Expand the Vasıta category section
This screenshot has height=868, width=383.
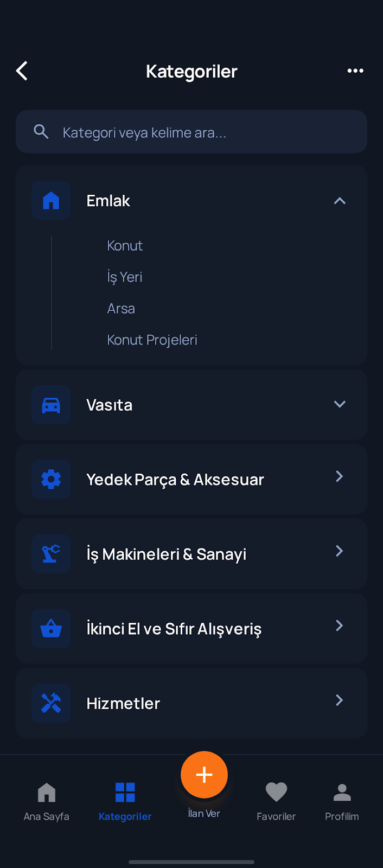pyautogui.click(x=339, y=404)
